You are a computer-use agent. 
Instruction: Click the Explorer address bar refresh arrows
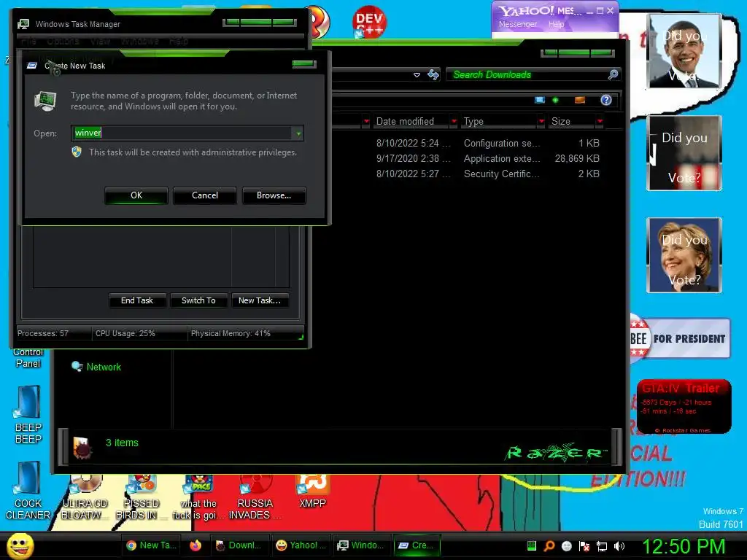pyautogui.click(x=433, y=75)
